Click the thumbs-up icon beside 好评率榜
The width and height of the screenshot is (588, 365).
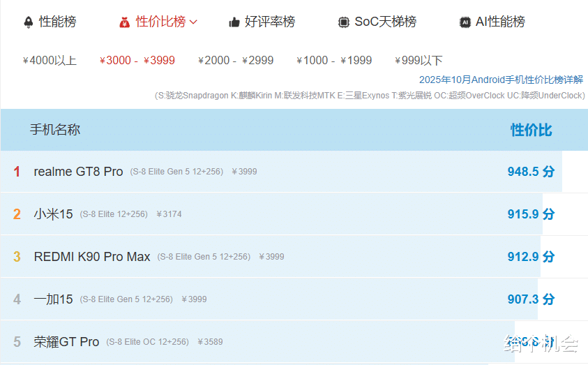click(x=234, y=22)
